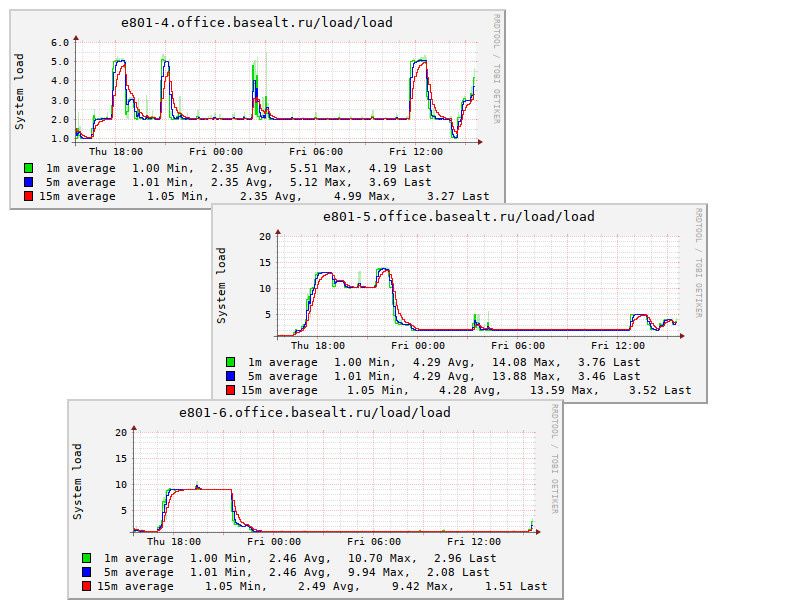Click red 15m average swatch in e801-4 legend

tap(29, 196)
